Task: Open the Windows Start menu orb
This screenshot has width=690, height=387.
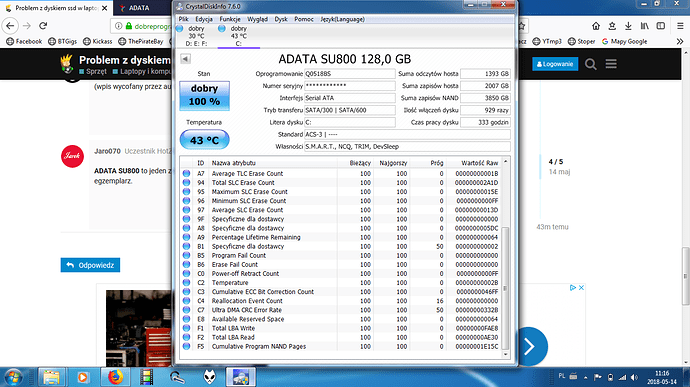Action: [x=13, y=377]
